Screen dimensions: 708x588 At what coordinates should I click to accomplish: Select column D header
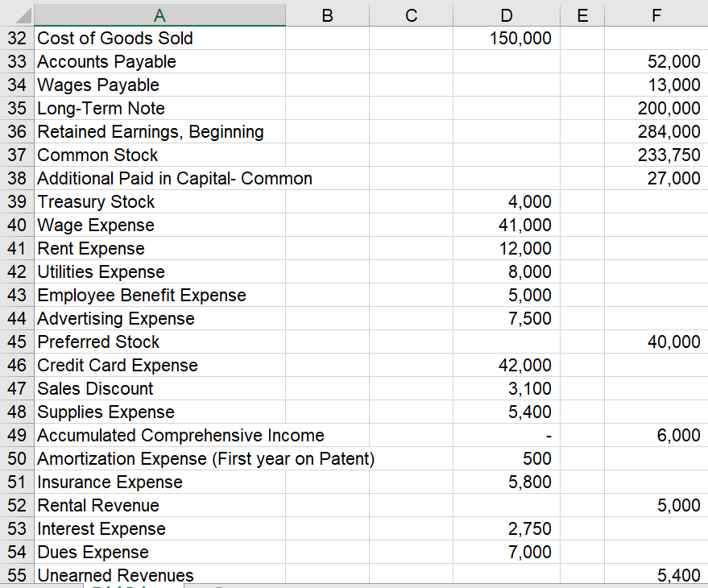(x=506, y=14)
